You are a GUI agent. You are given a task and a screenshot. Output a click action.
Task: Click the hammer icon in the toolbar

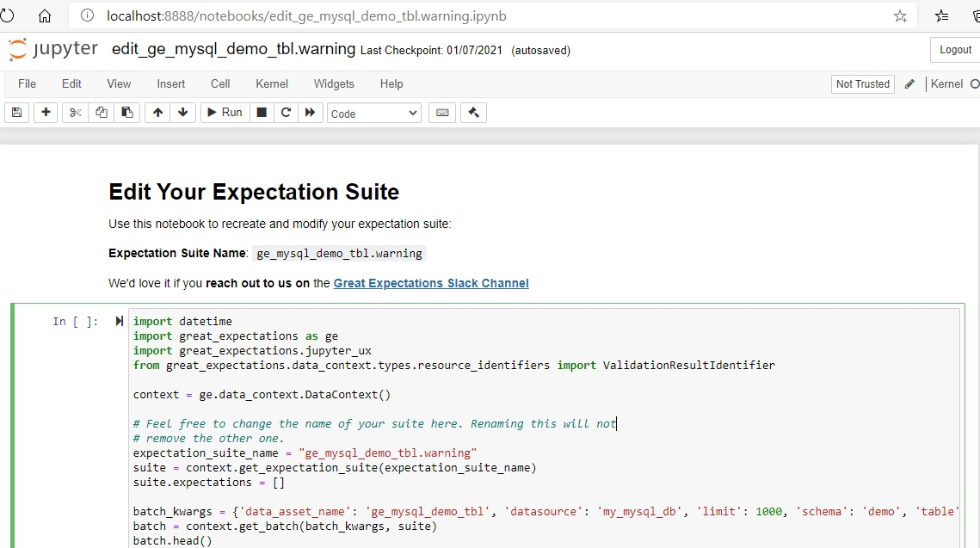coord(474,113)
